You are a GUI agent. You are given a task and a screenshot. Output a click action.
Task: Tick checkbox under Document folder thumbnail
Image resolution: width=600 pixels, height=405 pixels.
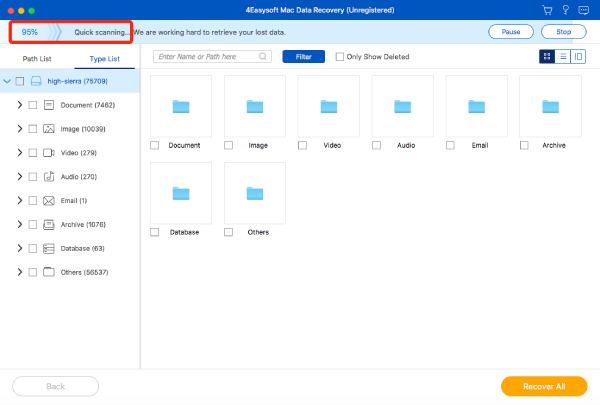click(x=155, y=145)
